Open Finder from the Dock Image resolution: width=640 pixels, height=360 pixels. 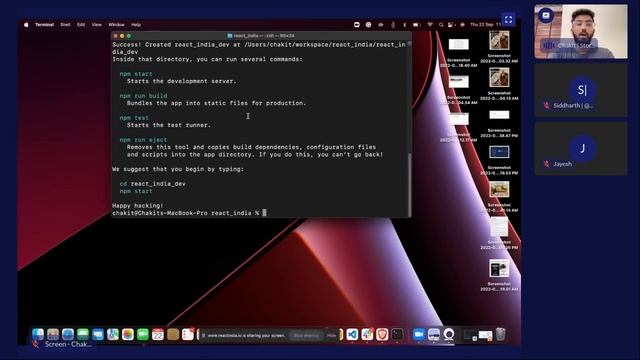pos(38,334)
